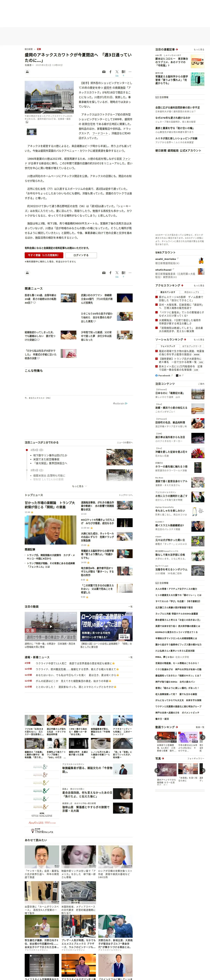Open the Trump tariff top news photo
This screenshot has width=210, height=980.
pos(51,530)
